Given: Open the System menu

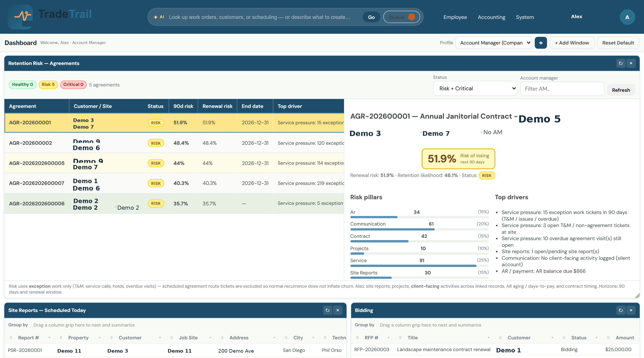Looking at the screenshot, I should pos(525,17).
